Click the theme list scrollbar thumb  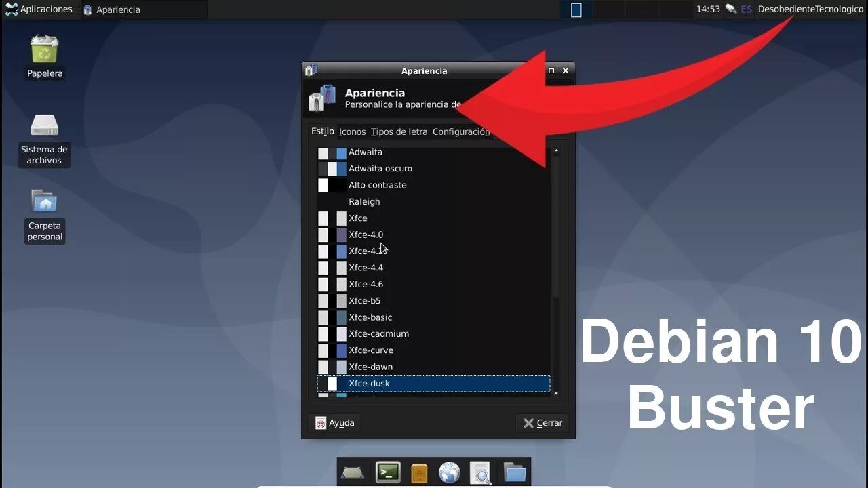click(x=556, y=227)
